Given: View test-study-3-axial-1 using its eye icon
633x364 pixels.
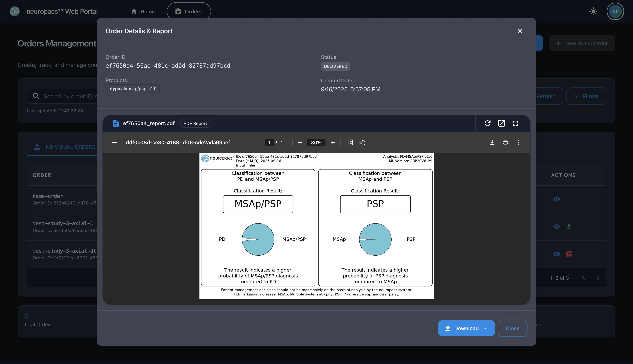Looking at the screenshot, I should coord(557,226).
